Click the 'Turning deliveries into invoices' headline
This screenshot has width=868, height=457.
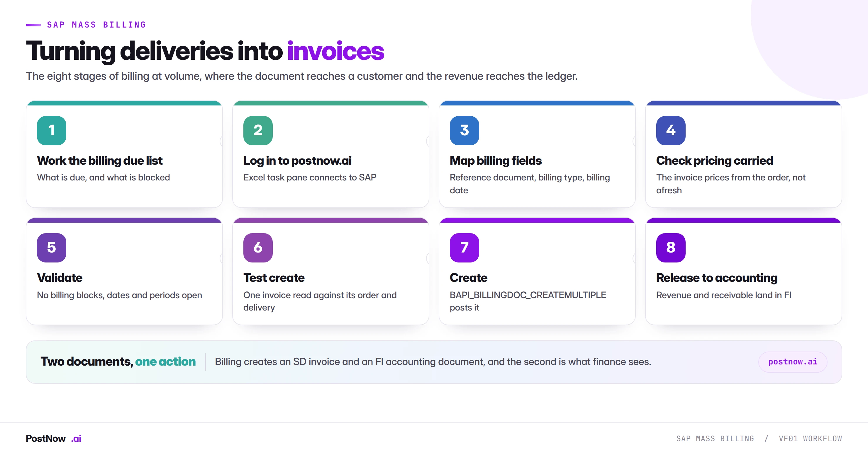pyautogui.click(x=205, y=51)
